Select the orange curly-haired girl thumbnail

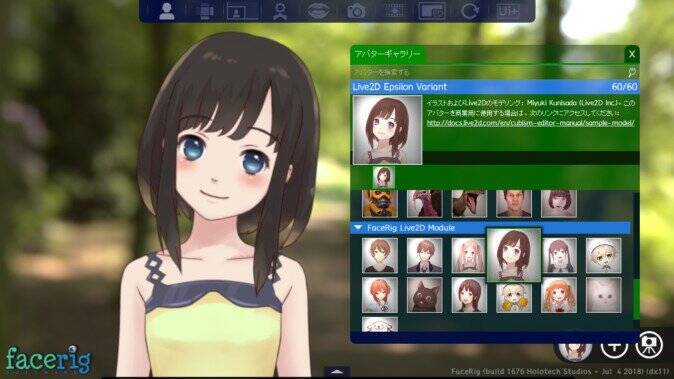[x=558, y=295]
